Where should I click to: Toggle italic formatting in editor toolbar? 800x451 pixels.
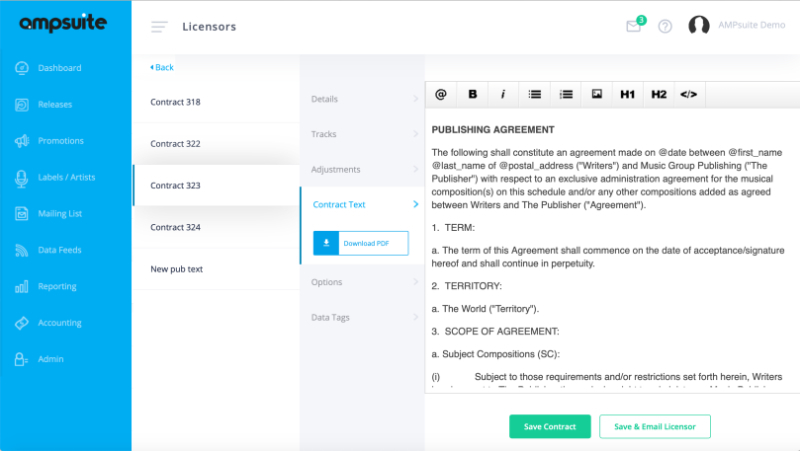click(503, 94)
